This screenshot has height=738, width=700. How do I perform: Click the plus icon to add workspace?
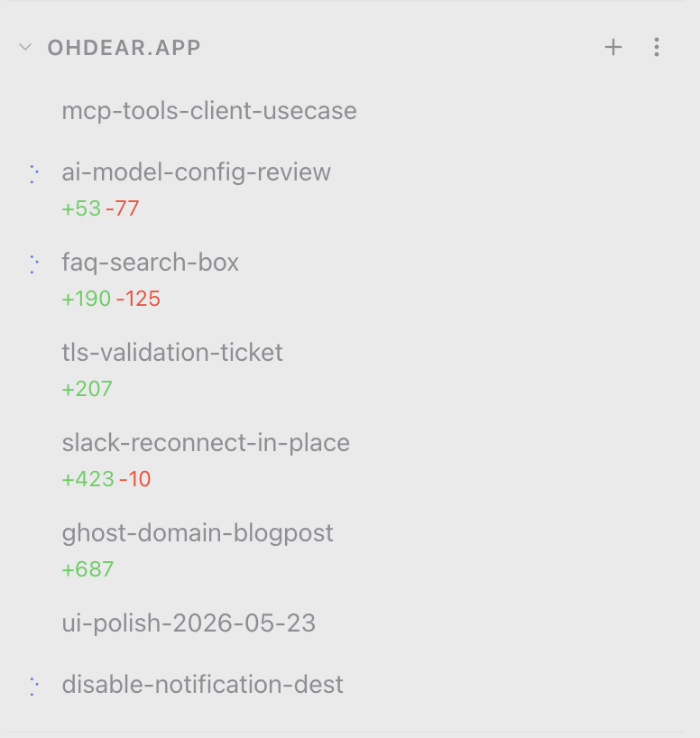(612, 47)
